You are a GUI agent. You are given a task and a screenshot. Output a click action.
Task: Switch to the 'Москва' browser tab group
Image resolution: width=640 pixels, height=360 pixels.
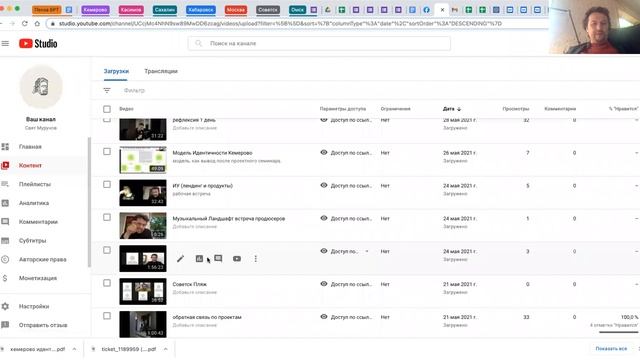click(x=236, y=10)
